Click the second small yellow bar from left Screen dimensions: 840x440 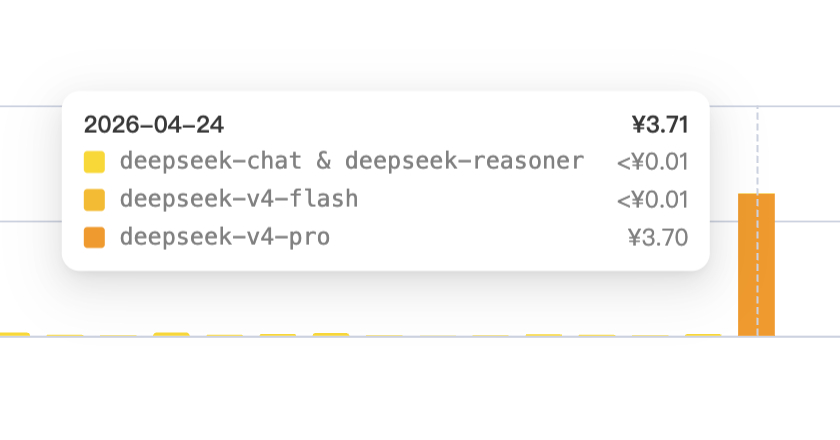pyautogui.click(x=64, y=335)
